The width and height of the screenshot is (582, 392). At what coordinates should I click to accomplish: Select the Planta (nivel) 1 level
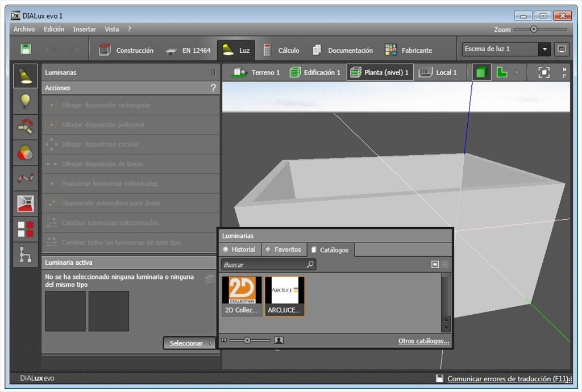coord(380,72)
